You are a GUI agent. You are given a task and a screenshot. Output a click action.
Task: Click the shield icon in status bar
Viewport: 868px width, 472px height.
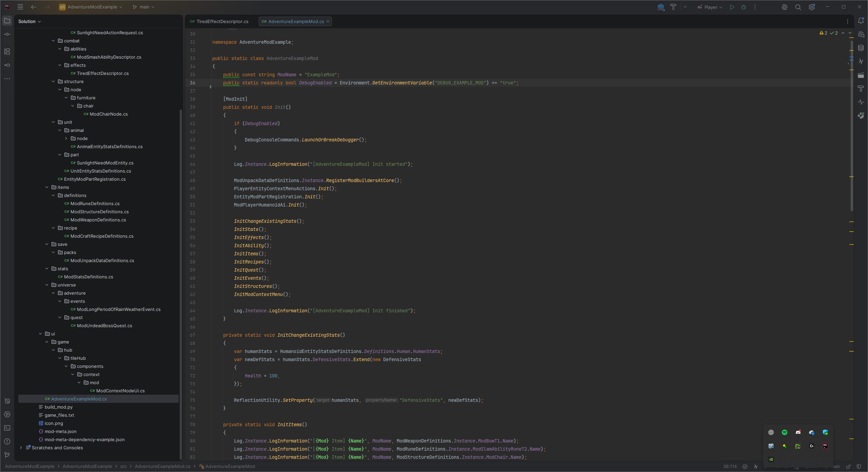[859, 467]
